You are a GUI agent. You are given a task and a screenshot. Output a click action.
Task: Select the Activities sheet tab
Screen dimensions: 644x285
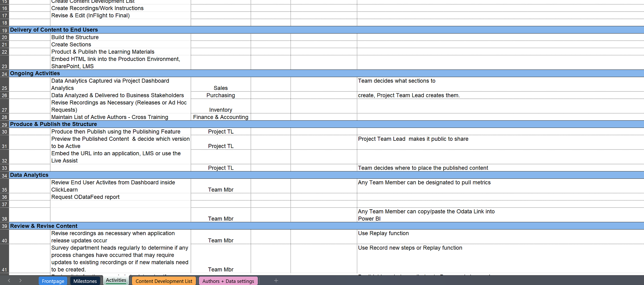click(x=116, y=280)
